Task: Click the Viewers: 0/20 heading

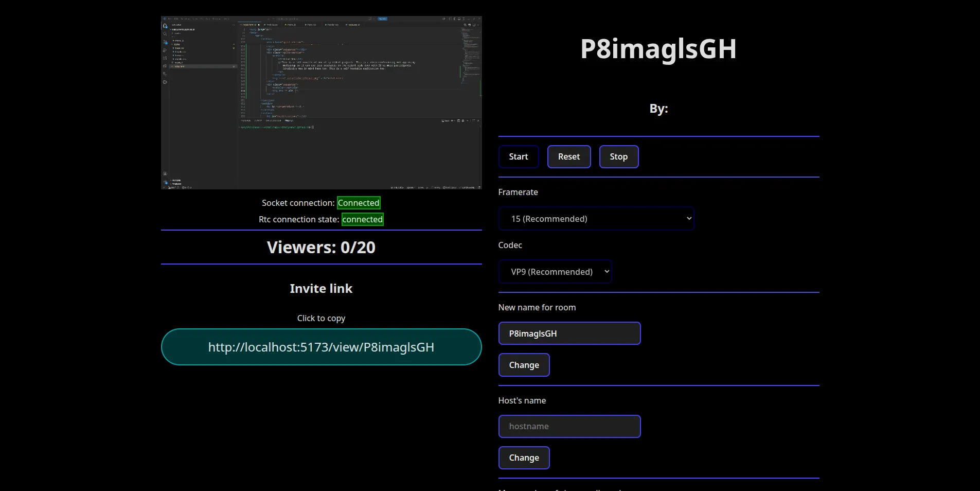Action: [x=321, y=248]
